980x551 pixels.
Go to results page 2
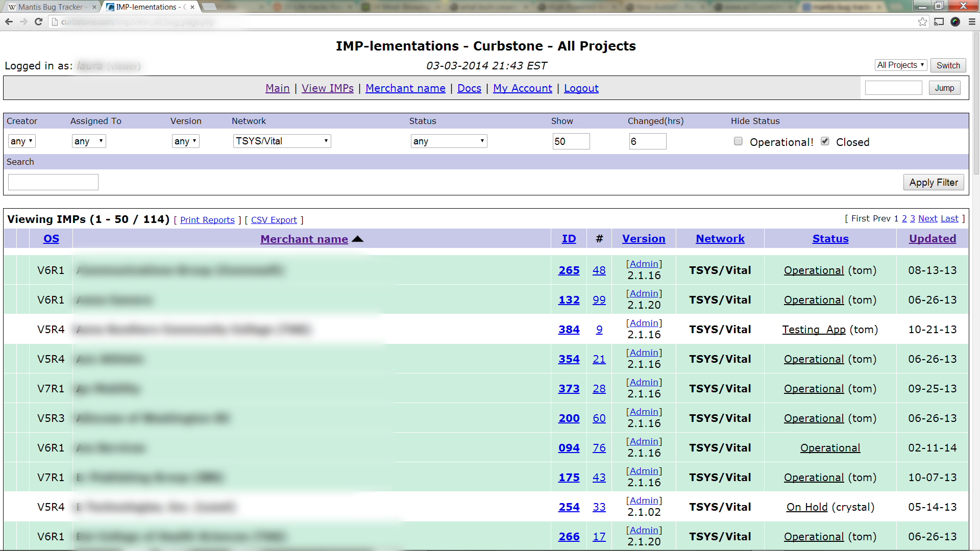(904, 218)
